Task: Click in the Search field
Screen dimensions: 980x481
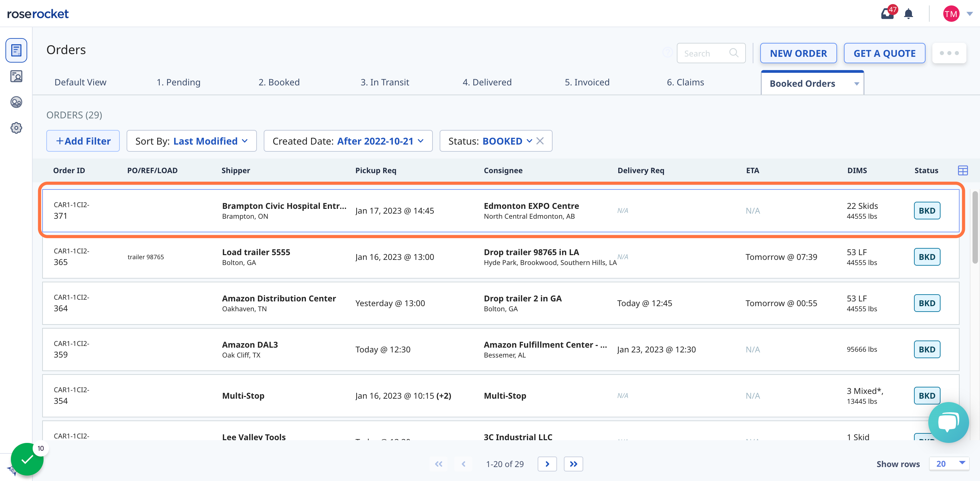Action: pos(710,53)
